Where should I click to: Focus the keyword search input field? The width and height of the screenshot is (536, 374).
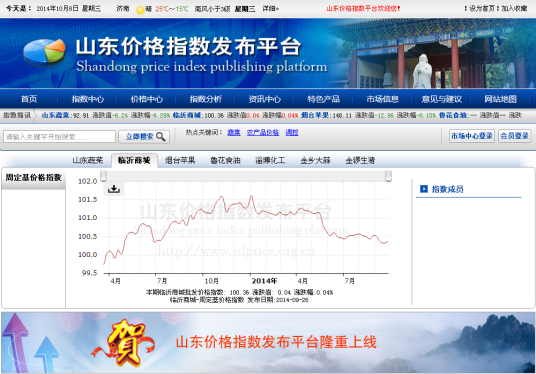pyautogui.click(x=59, y=137)
